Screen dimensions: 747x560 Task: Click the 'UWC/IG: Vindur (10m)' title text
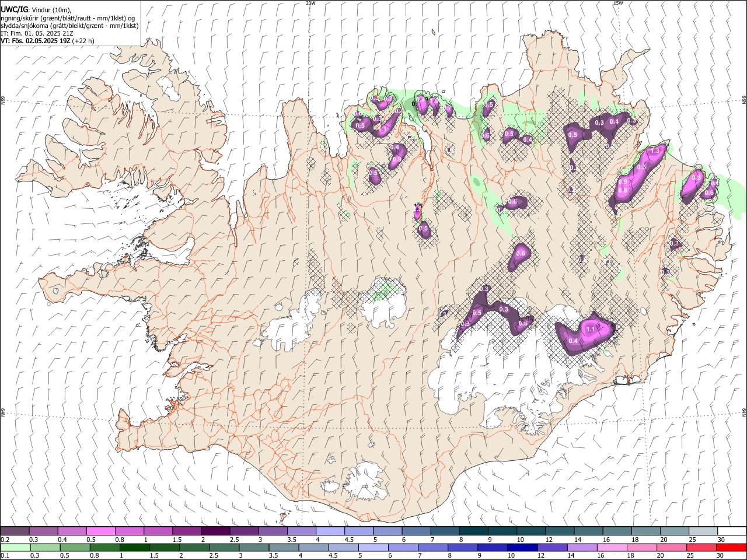36,9
